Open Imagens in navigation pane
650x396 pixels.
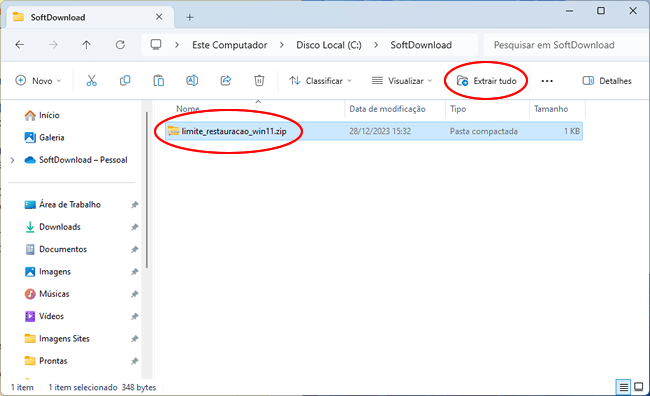[48, 272]
